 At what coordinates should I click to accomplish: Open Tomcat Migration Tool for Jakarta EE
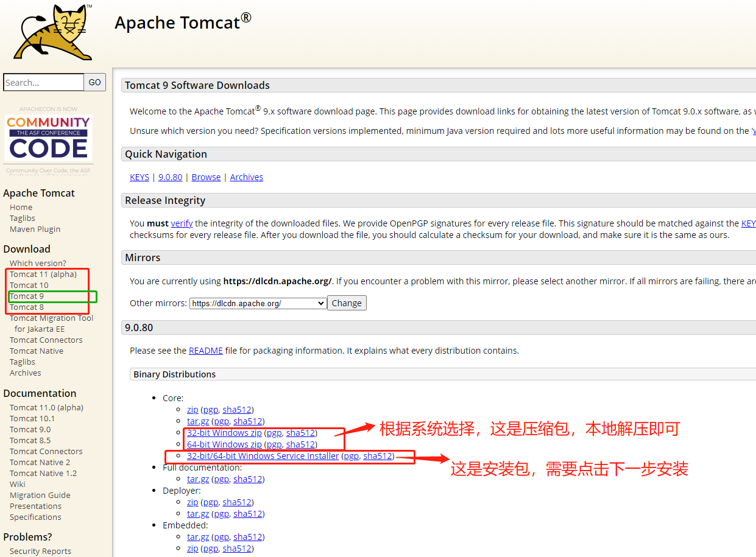click(52, 323)
